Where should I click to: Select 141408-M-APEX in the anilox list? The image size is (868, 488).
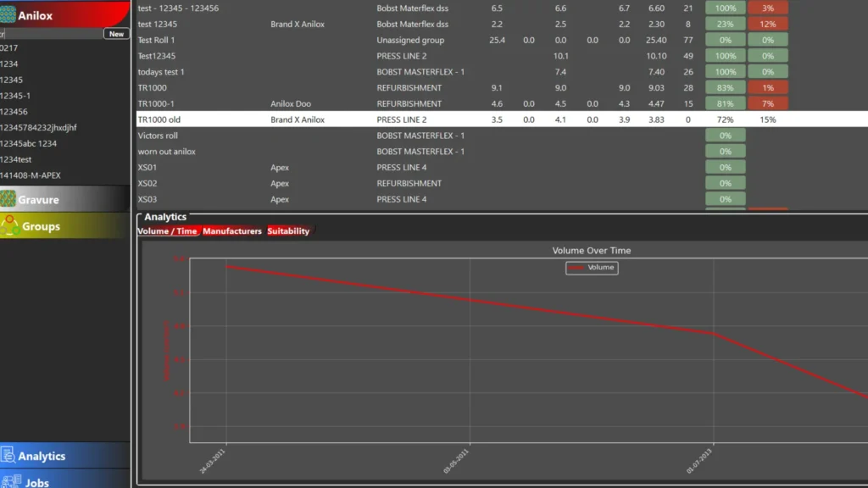[31, 175]
